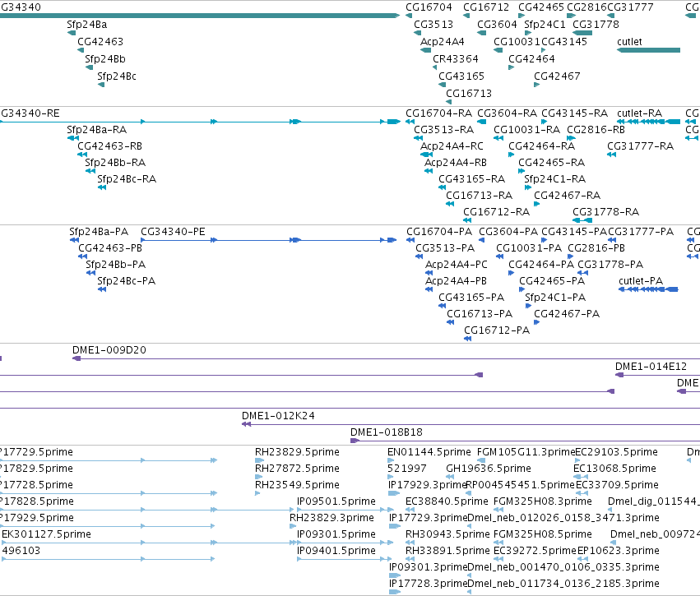This screenshot has height=596, width=700.
Task: Click the CR43364 gene label
Action: click(456, 59)
